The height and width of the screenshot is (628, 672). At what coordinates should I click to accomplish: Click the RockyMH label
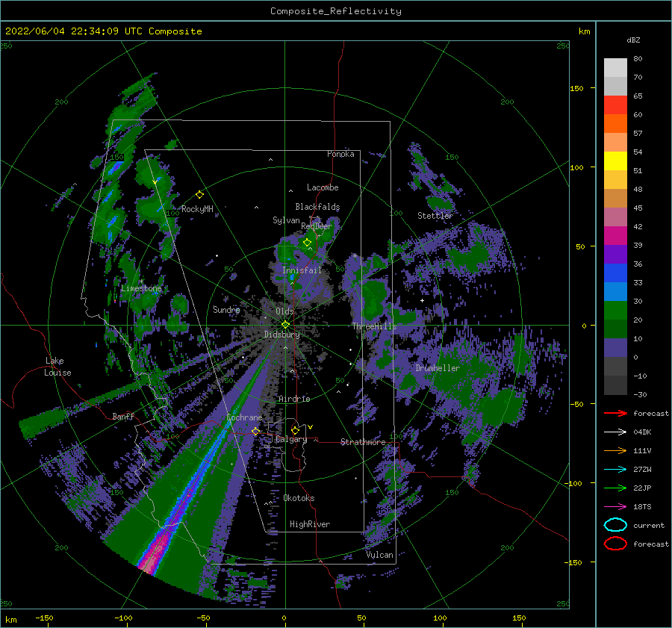pos(197,209)
